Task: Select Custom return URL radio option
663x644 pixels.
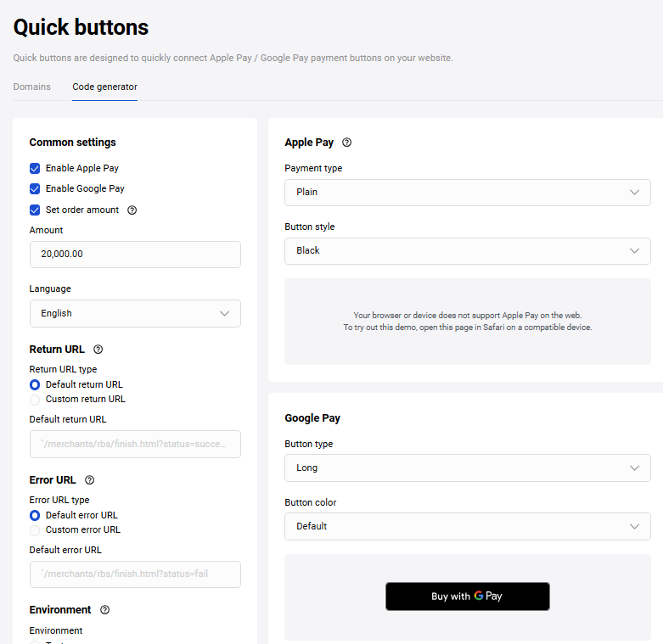Action: (35, 399)
